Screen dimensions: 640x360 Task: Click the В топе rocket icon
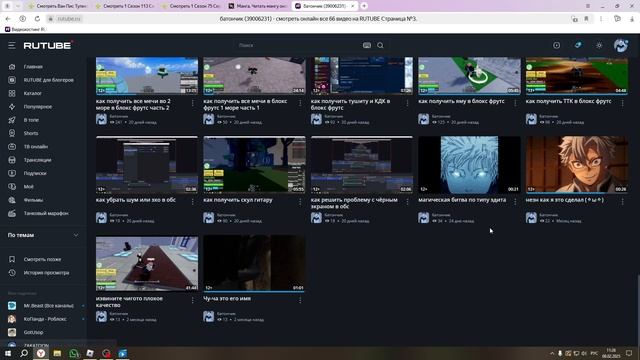[12, 120]
